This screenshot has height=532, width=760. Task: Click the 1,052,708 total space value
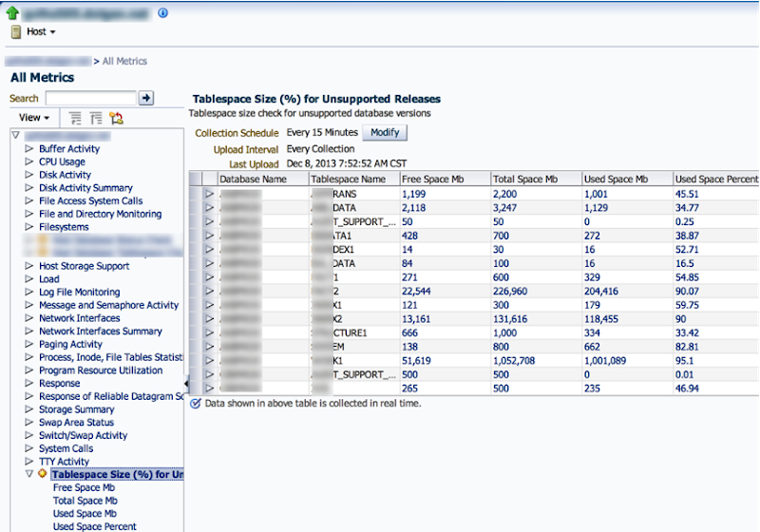[514, 361]
